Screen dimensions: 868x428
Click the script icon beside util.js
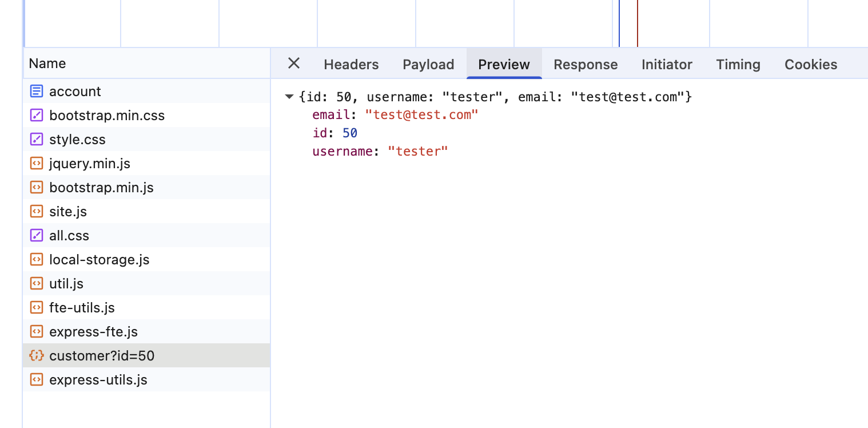click(x=36, y=283)
